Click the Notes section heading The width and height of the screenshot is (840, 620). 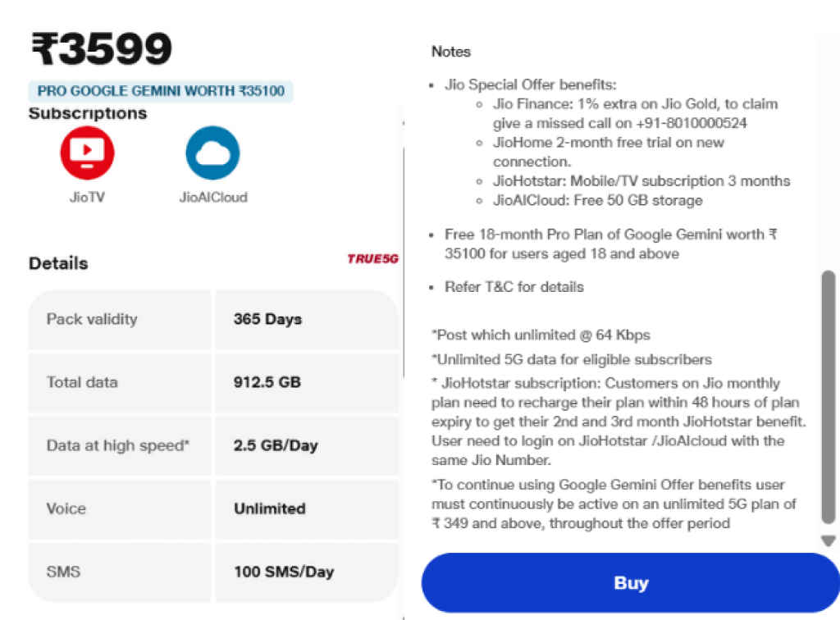pyautogui.click(x=450, y=51)
